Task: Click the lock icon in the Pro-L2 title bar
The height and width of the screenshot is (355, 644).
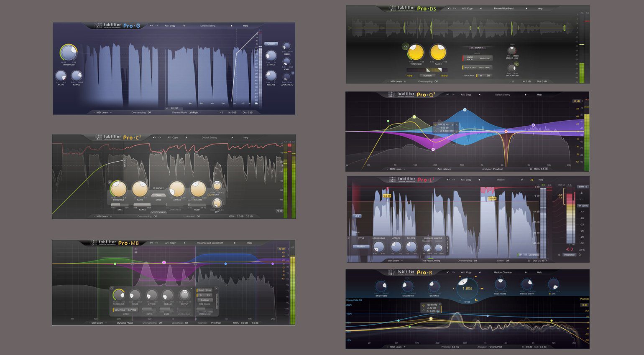Action: (x=532, y=180)
